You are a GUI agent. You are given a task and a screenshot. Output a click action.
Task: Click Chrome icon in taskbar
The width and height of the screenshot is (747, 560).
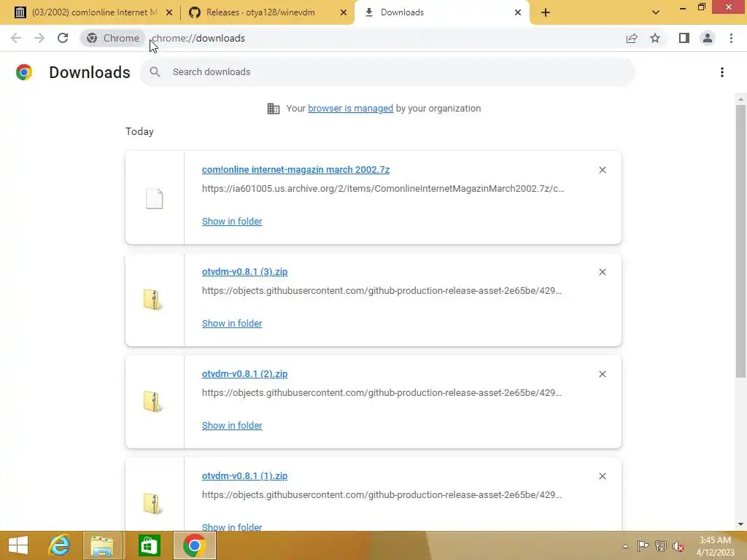tap(194, 545)
